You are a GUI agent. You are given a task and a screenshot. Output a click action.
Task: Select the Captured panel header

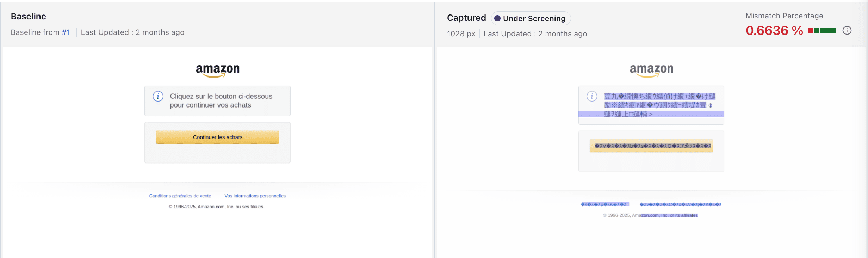pyautogui.click(x=466, y=18)
